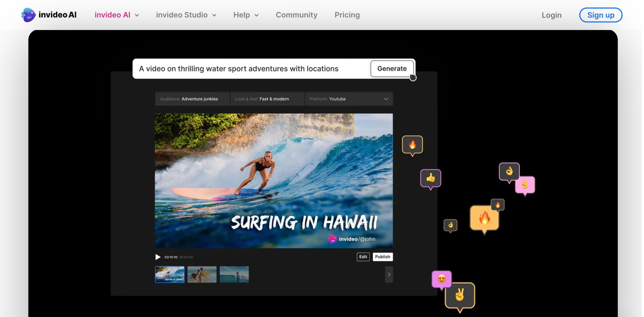Click the heart-eyes emoji reaction bubble
Image resolution: width=644 pixels, height=317 pixels.
click(x=441, y=279)
